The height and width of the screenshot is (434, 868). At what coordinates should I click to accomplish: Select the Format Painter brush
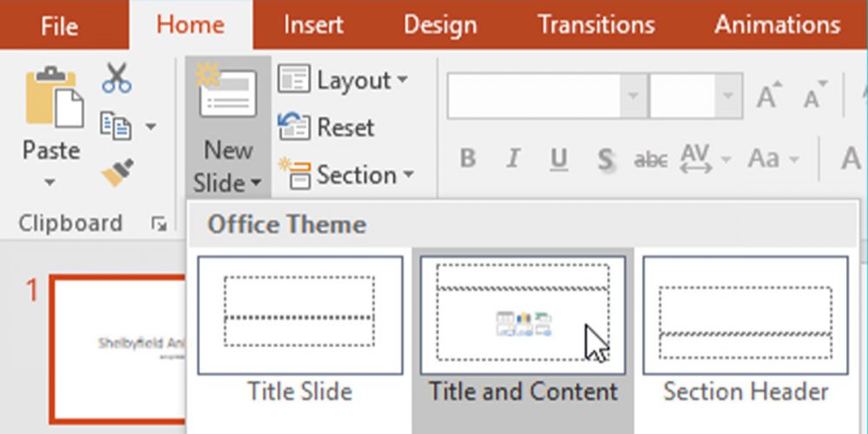116,174
